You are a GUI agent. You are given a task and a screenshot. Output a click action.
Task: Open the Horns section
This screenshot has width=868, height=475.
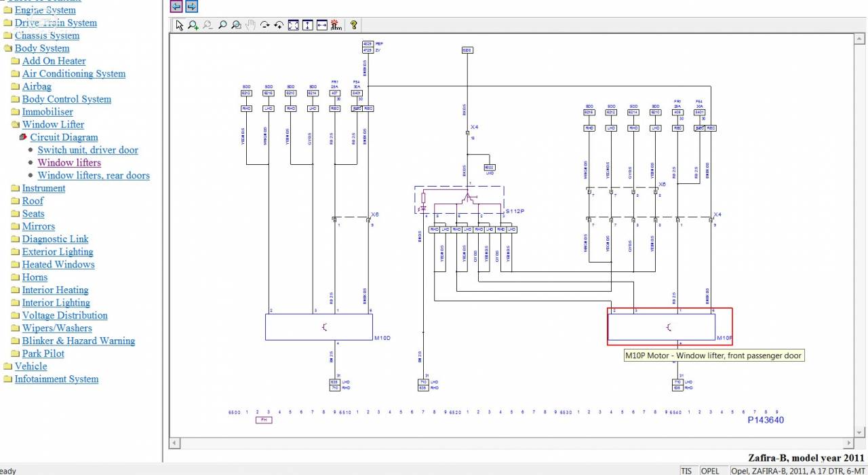[35, 278]
